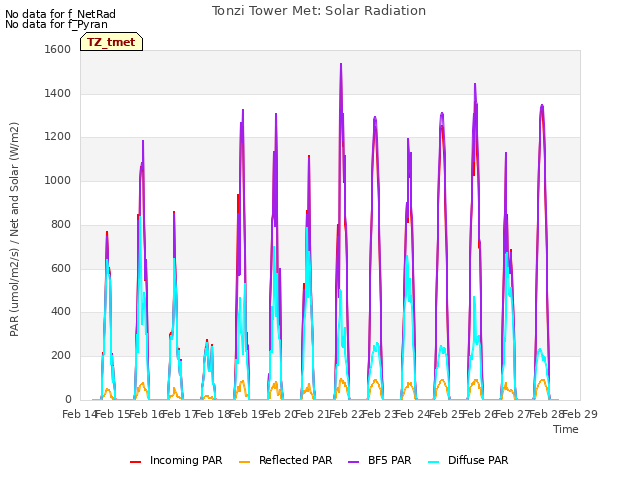This screenshot has height=480, width=640.
Task: Click the 600 y-axis tick label
Action: 61,269
